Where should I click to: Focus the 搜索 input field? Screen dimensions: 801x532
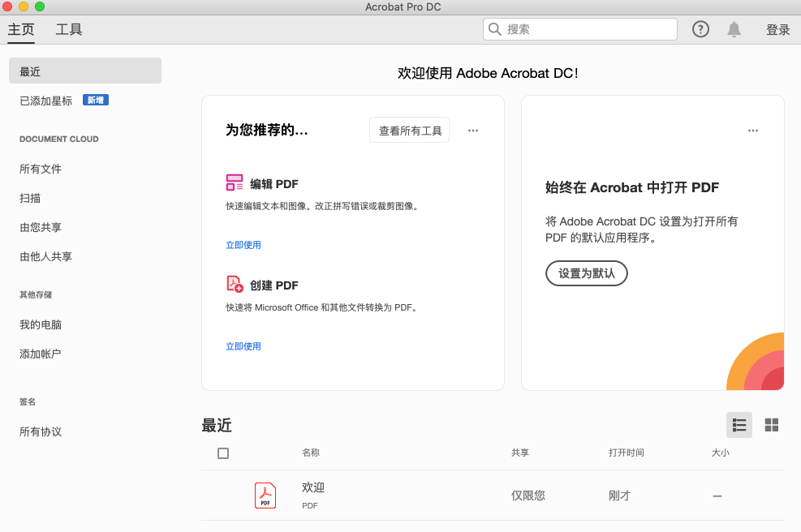(x=579, y=29)
